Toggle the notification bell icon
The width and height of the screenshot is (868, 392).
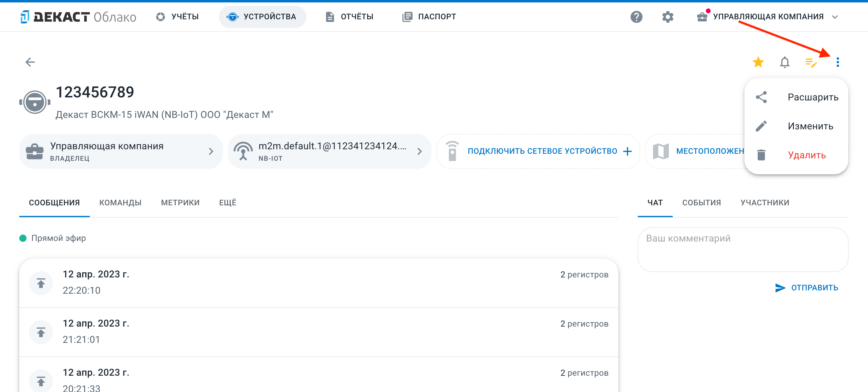785,62
